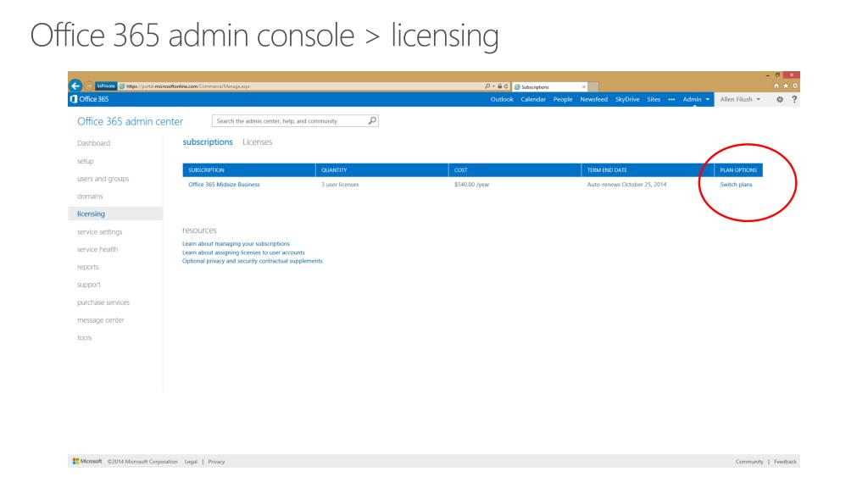Open the settings gear in Office 365 bar
Image resolution: width=868 pixels, height=488 pixels.
point(780,100)
